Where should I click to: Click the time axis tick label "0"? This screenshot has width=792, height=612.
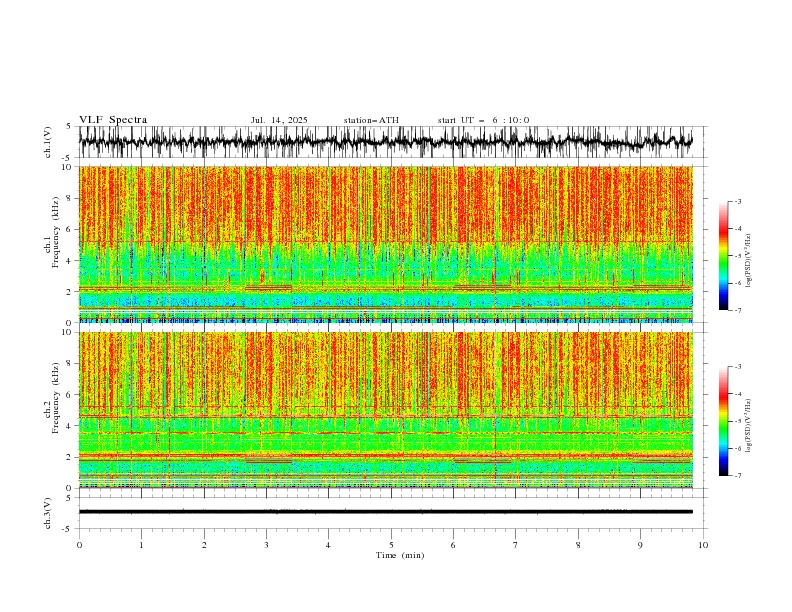tap(79, 545)
